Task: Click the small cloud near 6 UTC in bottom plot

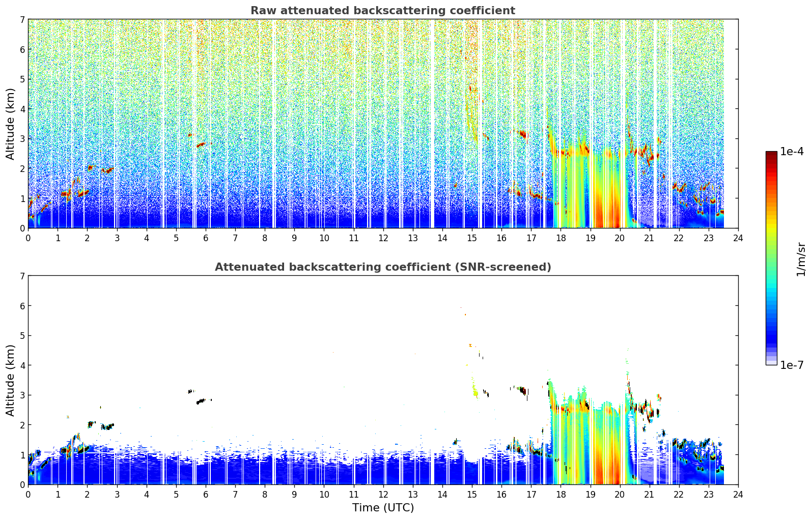Action: [202, 401]
